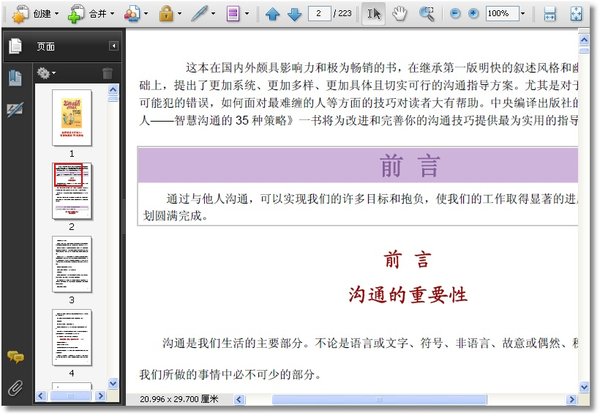Open the Create (创建) PDF menu

(x=36, y=14)
